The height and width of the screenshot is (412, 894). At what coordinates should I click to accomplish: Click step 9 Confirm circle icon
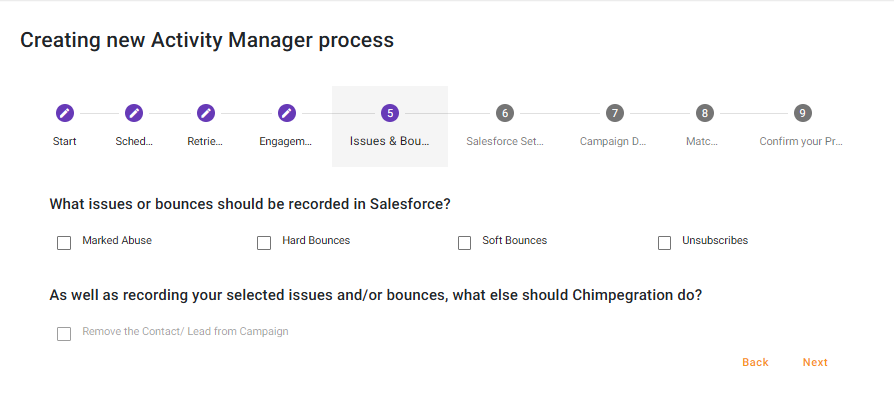(x=802, y=113)
